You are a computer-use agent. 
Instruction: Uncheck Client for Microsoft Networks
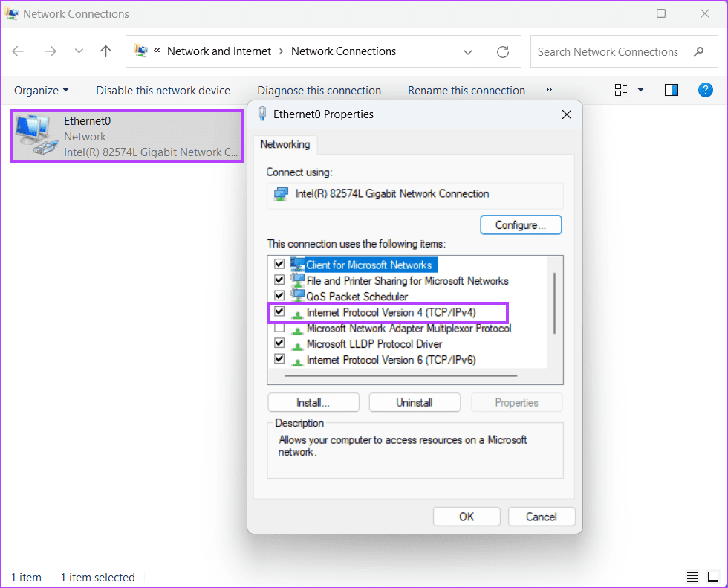279,264
